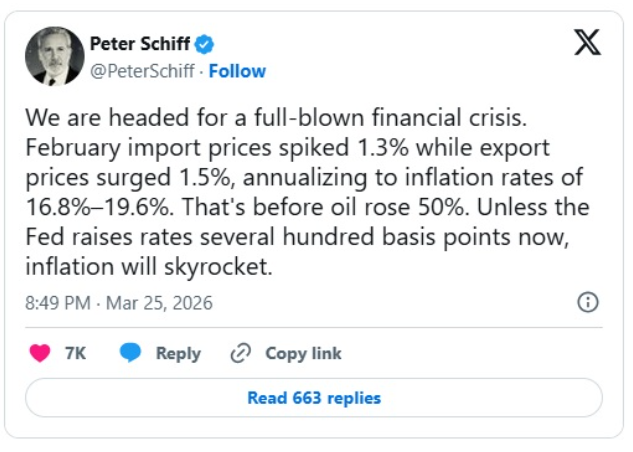Like the tweet with the heart icon
The width and height of the screenshot is (633, 452).
pos(40,353)
